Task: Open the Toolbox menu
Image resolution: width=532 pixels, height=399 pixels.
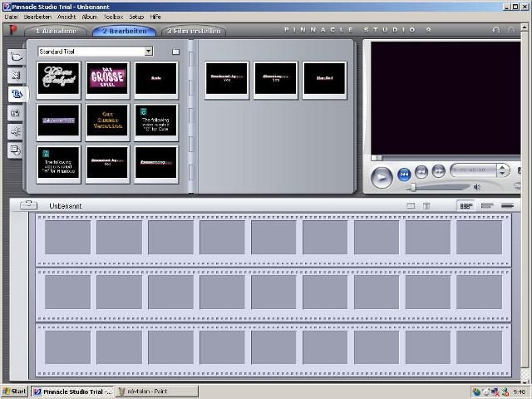Action: click(113, 17)
